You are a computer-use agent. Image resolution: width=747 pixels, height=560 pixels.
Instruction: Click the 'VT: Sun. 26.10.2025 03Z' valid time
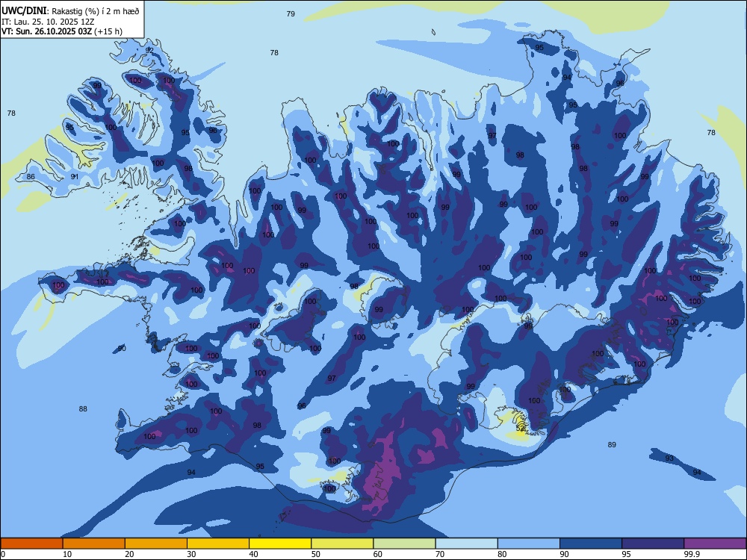pos(46,31)
